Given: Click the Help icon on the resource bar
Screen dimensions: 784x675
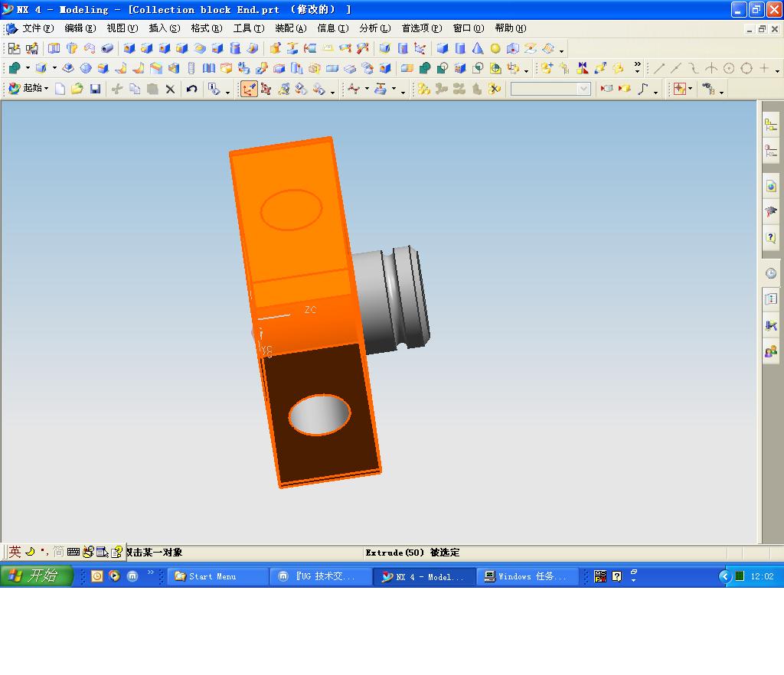Looking at the screenshot, I should pos(770,239).
